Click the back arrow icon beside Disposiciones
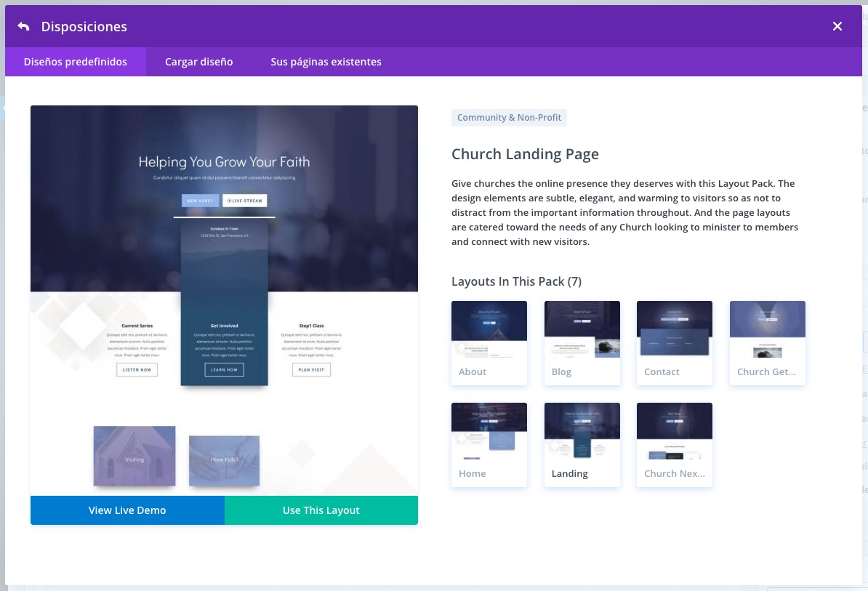Image resolution: width=868 pixels, height=591 pixels. click(23, 27)
